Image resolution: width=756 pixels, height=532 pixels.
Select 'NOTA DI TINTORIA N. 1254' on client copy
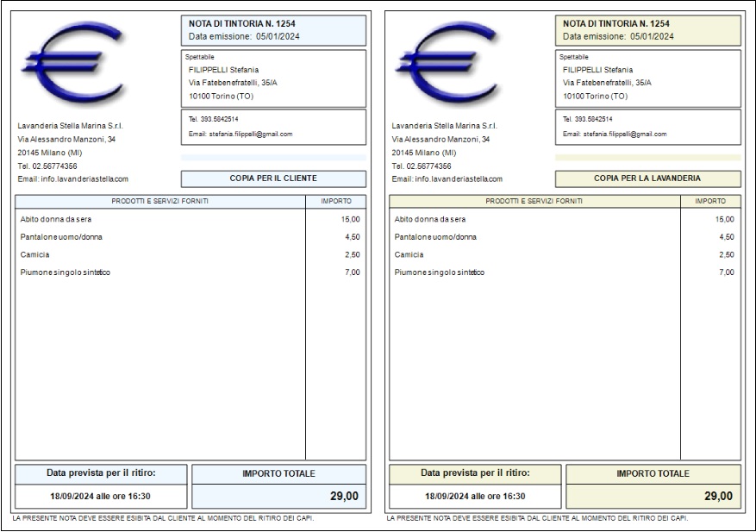[242, 23]
